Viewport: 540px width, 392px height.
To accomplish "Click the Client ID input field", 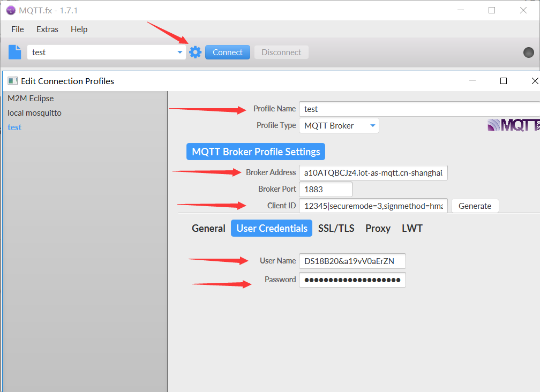I will coord(373,206).
